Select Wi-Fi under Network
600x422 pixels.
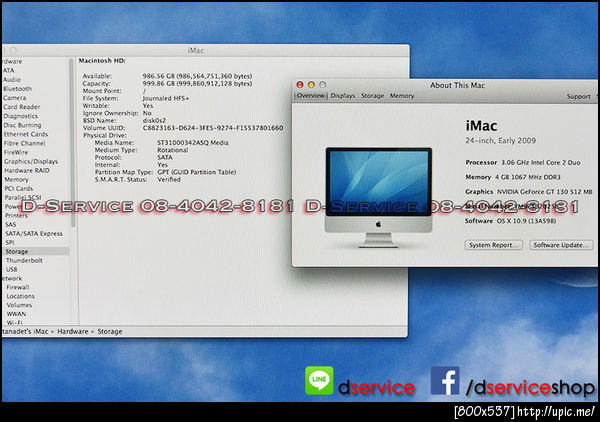click(x=15, y=323)
